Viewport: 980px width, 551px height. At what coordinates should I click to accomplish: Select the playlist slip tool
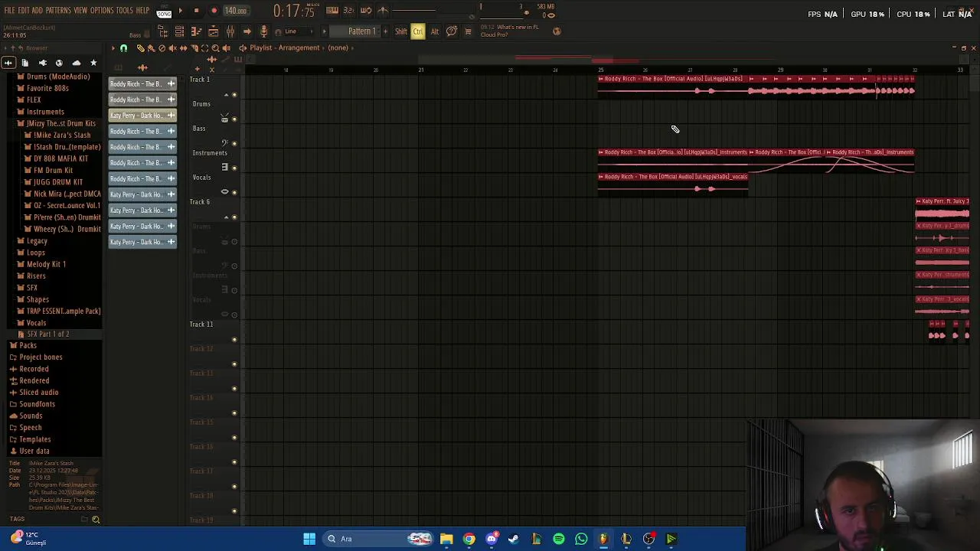183,48
